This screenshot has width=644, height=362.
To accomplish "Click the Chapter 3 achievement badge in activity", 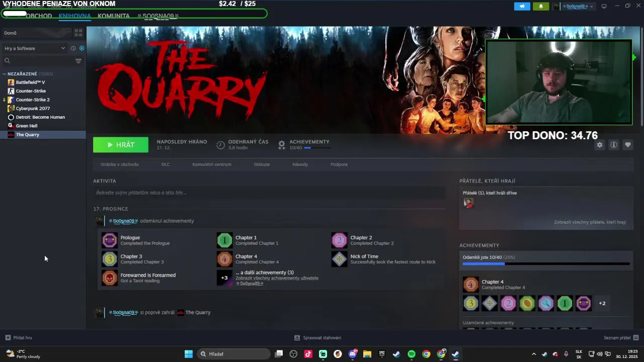I will coord(110,259).
